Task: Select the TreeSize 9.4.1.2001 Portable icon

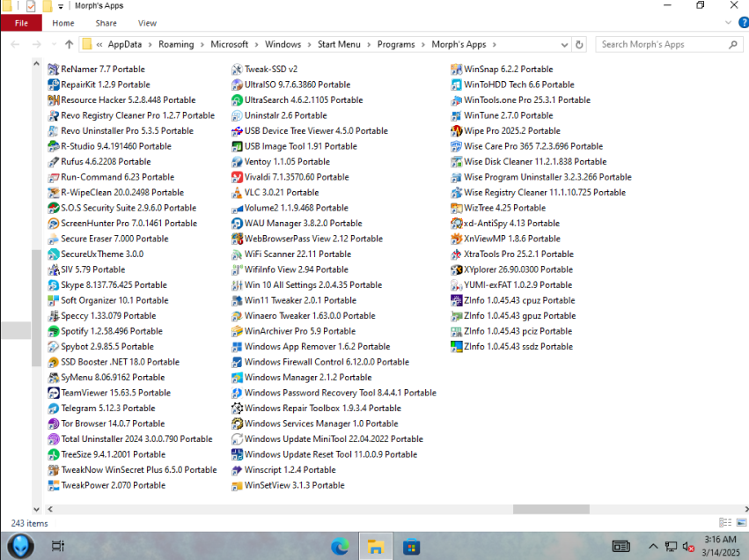Action: [54, 454]
